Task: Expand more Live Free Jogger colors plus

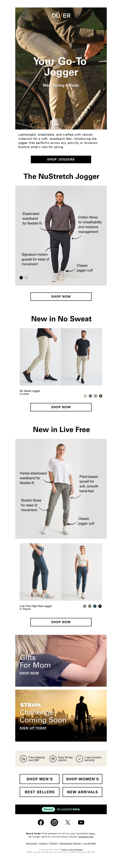Action: tap(100, 606)
